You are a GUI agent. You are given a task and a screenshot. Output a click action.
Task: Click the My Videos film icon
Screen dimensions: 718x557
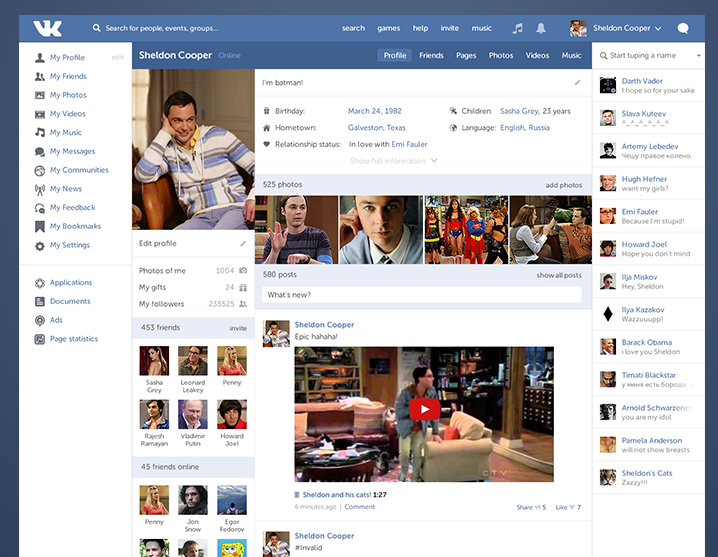(40, 114)
